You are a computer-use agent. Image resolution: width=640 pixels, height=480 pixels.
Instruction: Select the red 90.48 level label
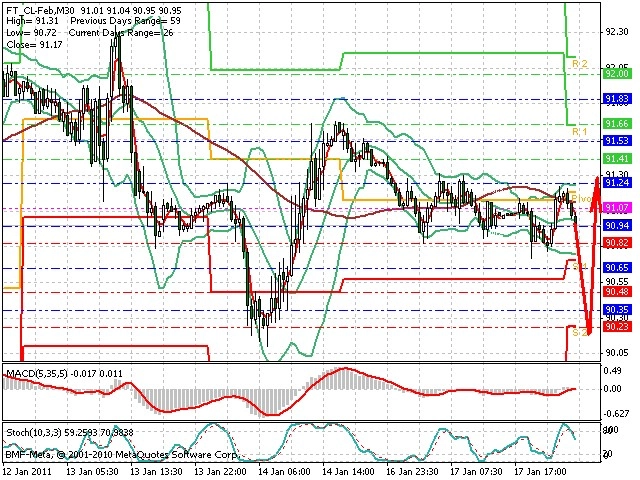[x=617, y=292]
